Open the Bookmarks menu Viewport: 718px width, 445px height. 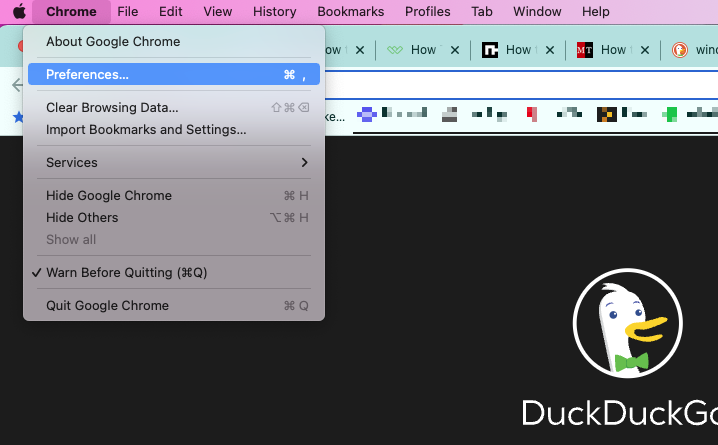pyautogui.click(x=350, y=11)
